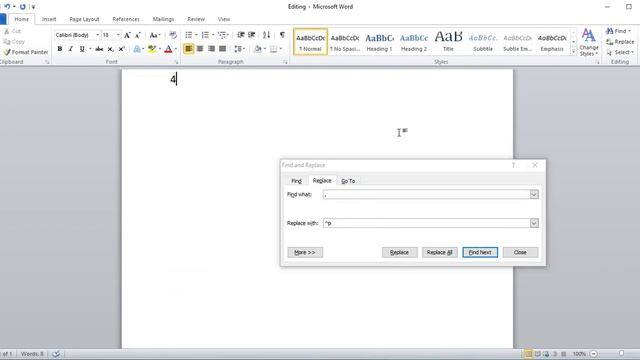
Task: Open Change Case dropdown
Action: click(155, 35)
